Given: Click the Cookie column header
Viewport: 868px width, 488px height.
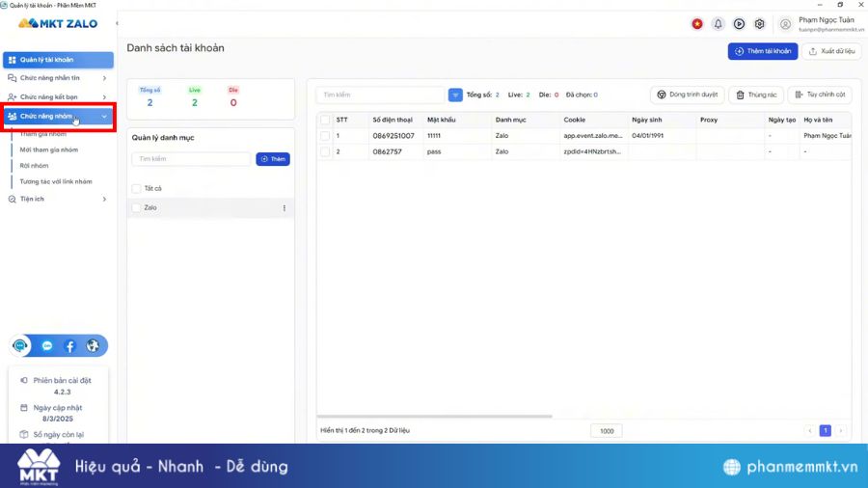Looking at the screenshot, I should coord(574,120).
